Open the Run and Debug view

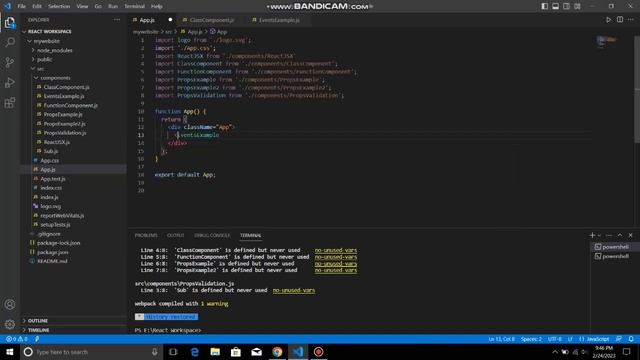click(10, 82)
